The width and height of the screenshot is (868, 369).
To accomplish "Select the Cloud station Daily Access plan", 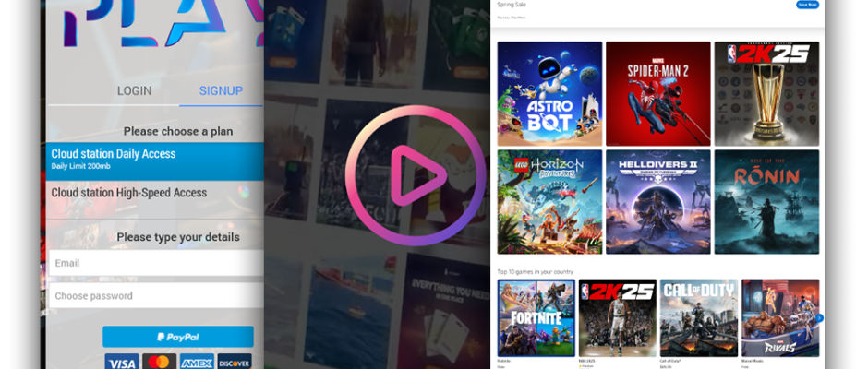I will [155, 161].
